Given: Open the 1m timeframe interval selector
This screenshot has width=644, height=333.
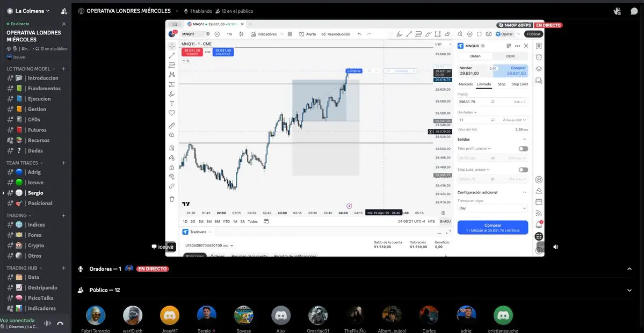Looking at the screenshot, I should [x=229, y=34].
